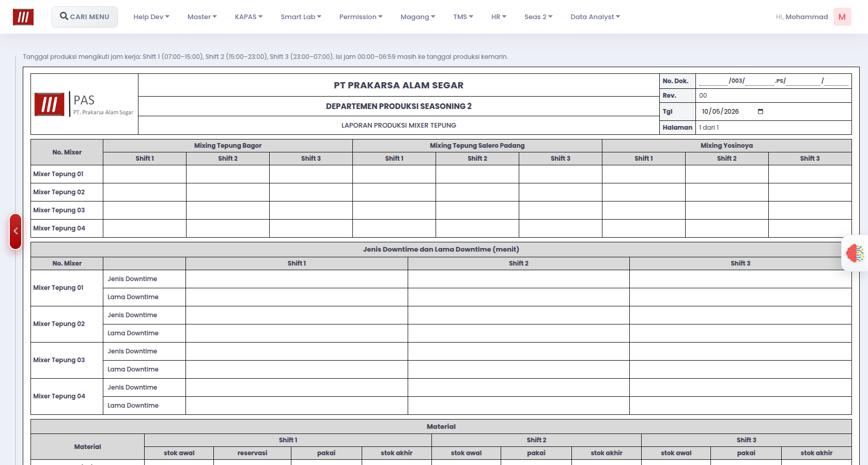Click the Tgl date field 10/05/2026
This screenshot has width=868, height=465.
pyautogui.click(x=733, y=112)
